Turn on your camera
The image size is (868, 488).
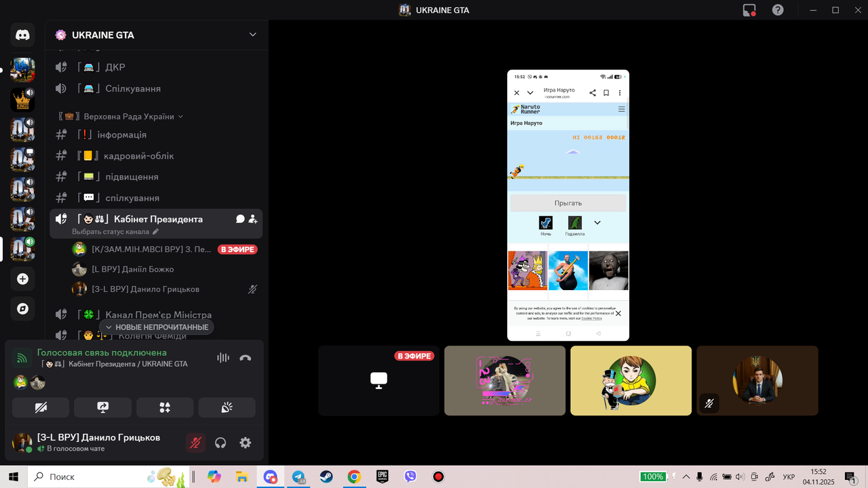pyautogui.click(x=41, y=407)
